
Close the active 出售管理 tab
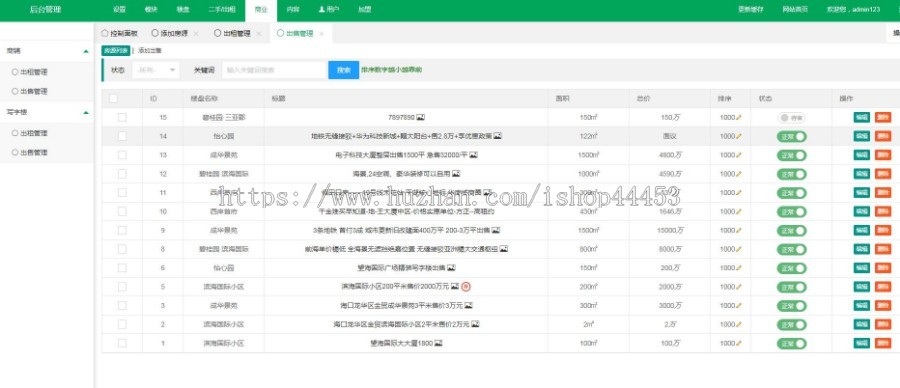click(321, 34)
